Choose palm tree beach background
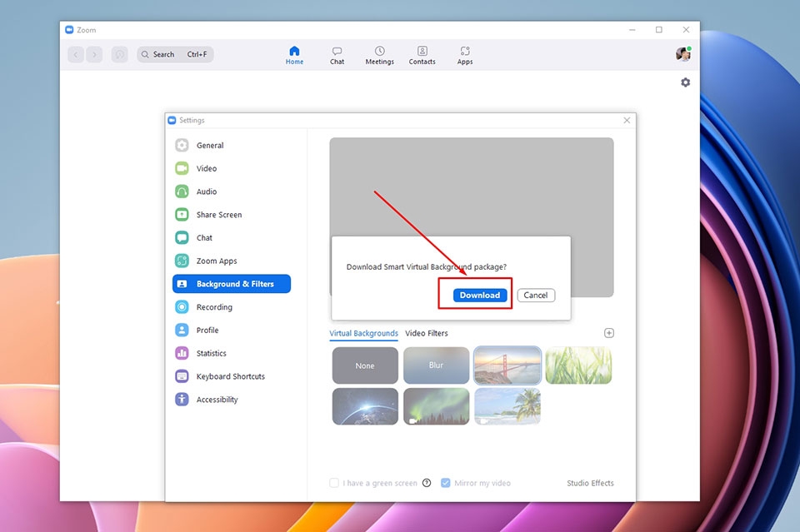This screenshot has width=800, height=532. click(507, 406)
